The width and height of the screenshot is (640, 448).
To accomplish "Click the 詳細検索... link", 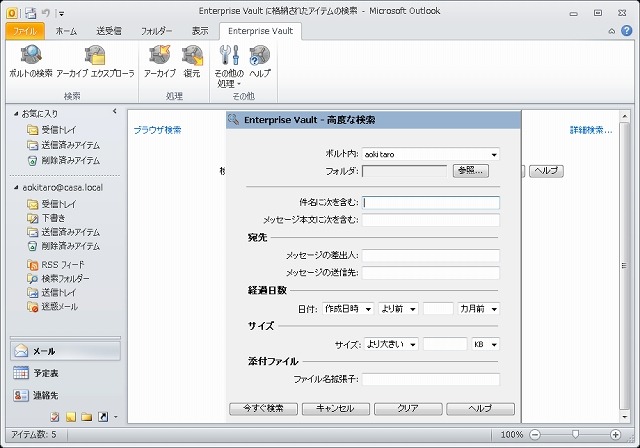I will 591,130.
